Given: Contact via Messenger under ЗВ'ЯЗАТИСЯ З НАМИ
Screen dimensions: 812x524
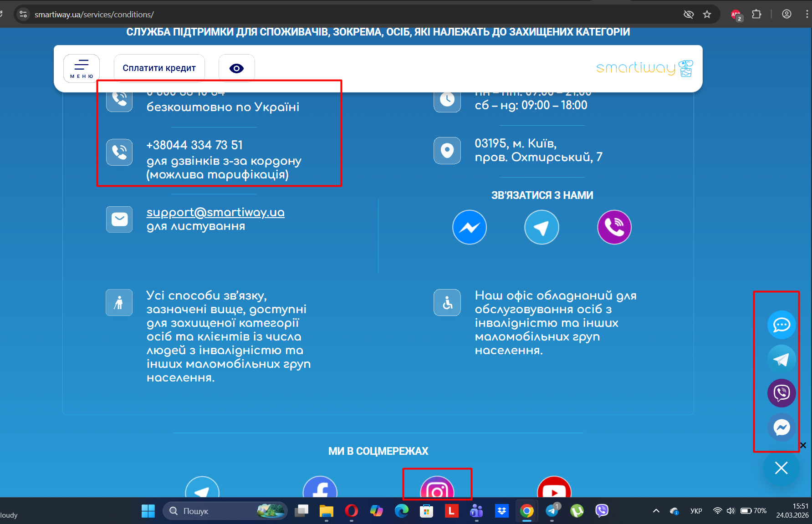Looking at the screenshot, I should tap(470, 227).
